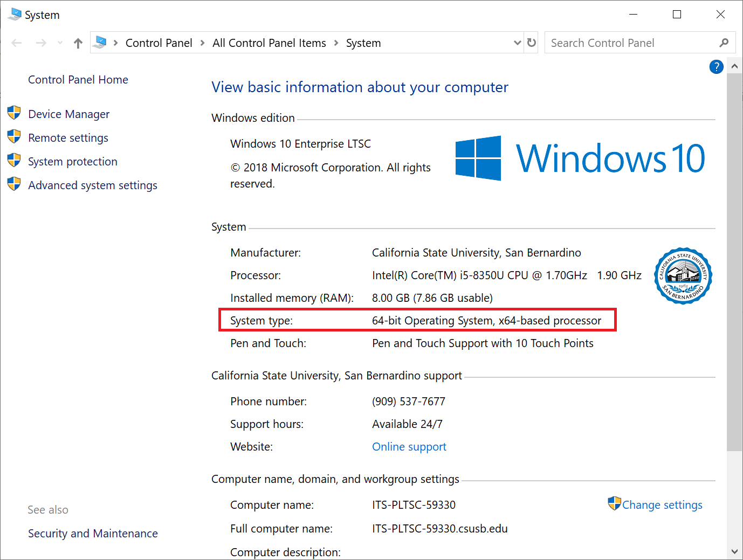Expand the chevron after All Control Panel Items
The width and height of the screenshot is (743, 560).
click(336, 43)
